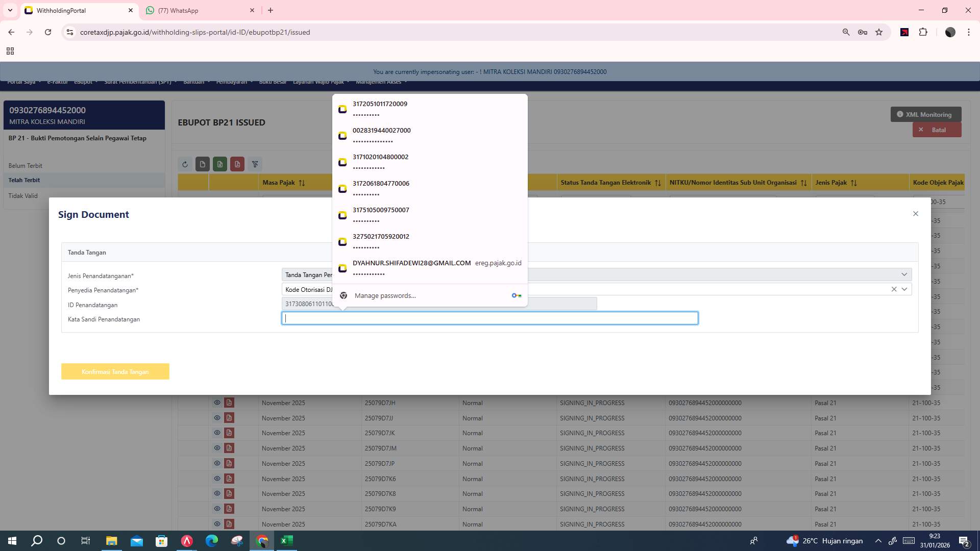This screenshot has width=980, height=551.
Task: Refresh the issued BP21 table
Action: coord(185,164)
